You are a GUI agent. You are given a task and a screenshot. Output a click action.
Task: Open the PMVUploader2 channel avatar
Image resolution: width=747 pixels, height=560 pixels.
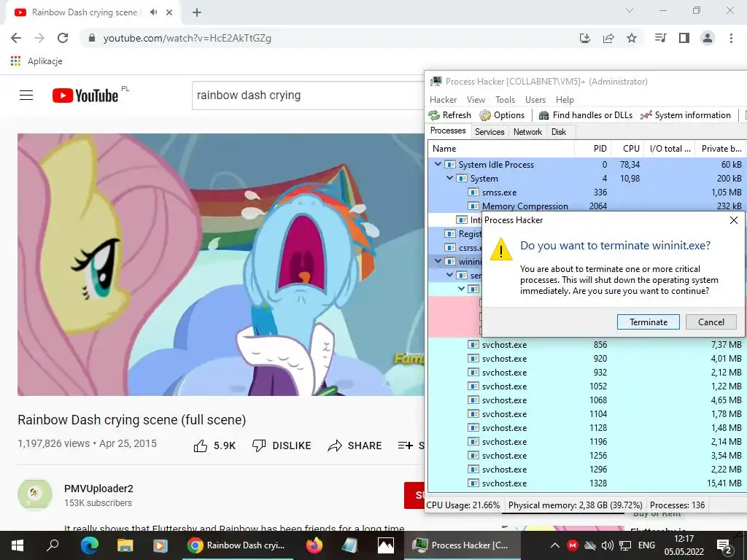35,494
